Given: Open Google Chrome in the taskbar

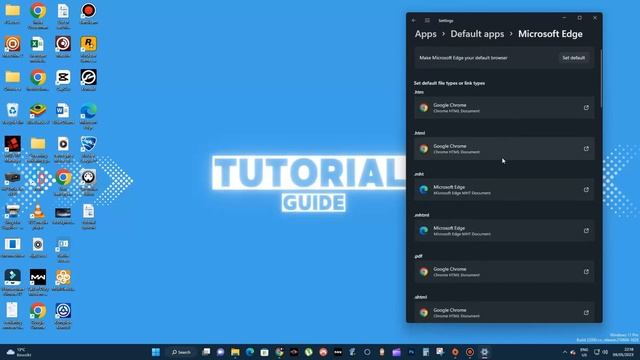Looking at the screenshot, I should coord(279,352).
